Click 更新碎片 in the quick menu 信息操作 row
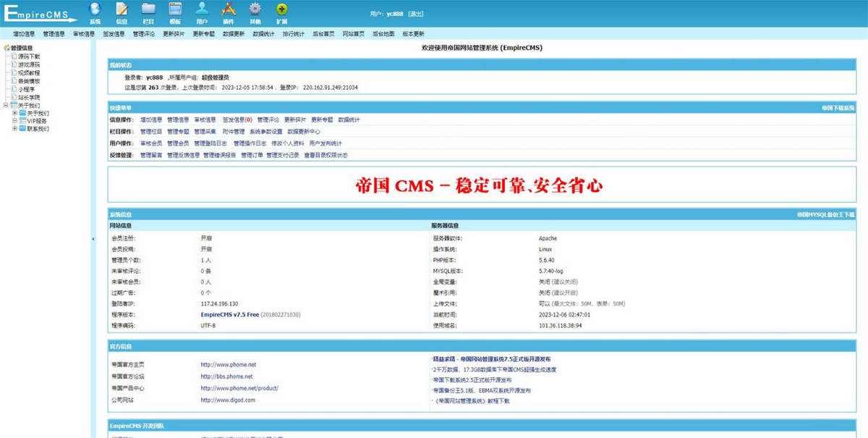 click(x=295, y=119)
